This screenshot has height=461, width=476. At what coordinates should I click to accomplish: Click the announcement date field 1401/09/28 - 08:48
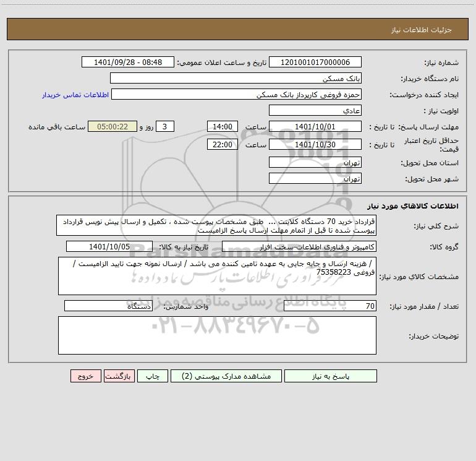coord(128,62)
